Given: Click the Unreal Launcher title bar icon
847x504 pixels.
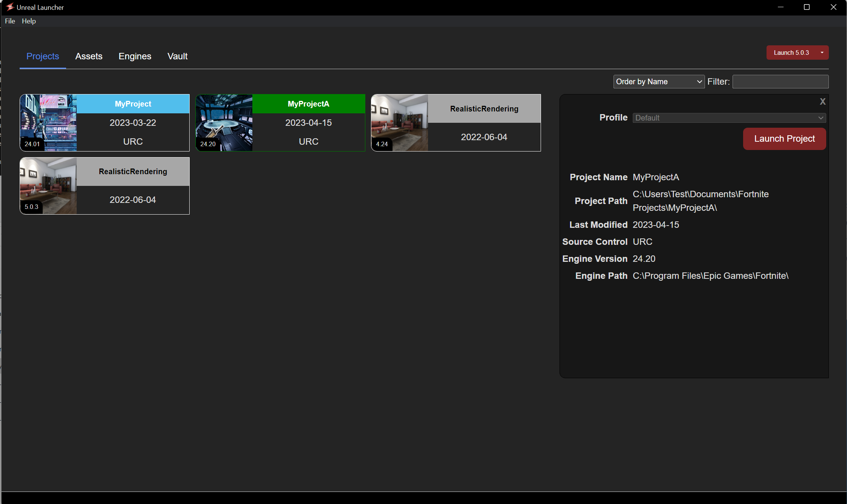Looking at the screenshot, I should [x=10, y=7].
